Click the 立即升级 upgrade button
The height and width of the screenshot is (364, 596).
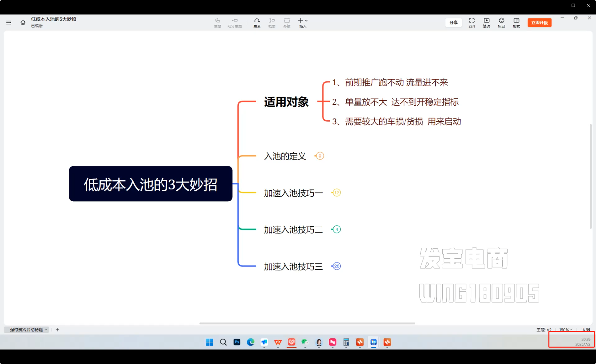click(x=539, y=22)
